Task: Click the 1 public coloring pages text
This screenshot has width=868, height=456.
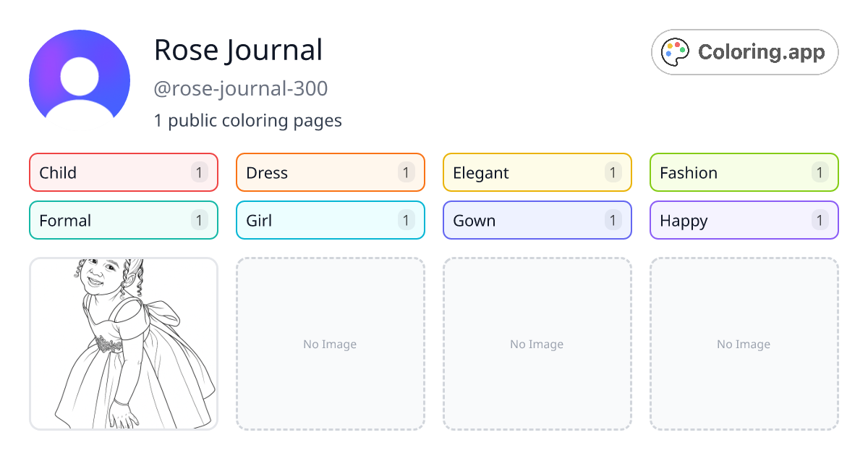Action: [247, 120]
